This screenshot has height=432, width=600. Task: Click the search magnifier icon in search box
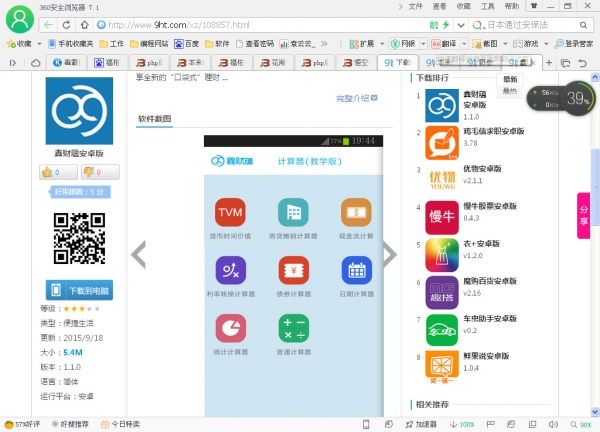point(583,25)
